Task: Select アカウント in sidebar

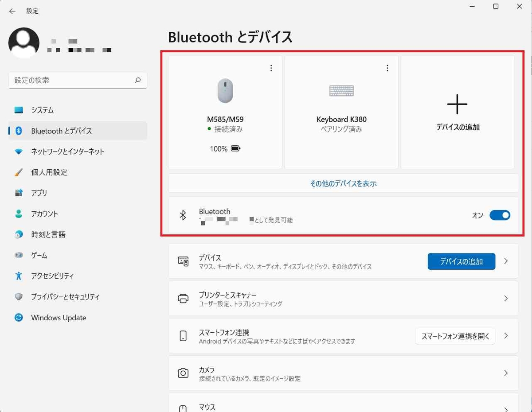Action: click(78, 214)
